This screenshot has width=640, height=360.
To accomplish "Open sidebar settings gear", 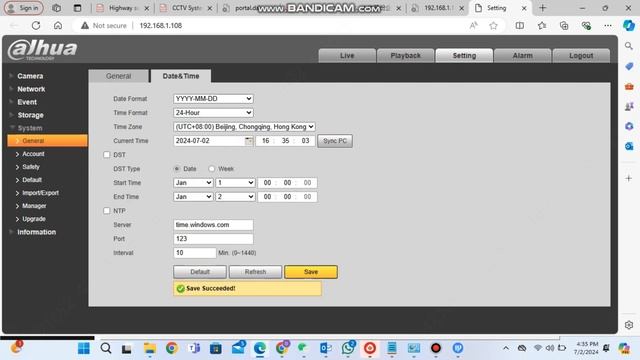I will coord(629,325).
